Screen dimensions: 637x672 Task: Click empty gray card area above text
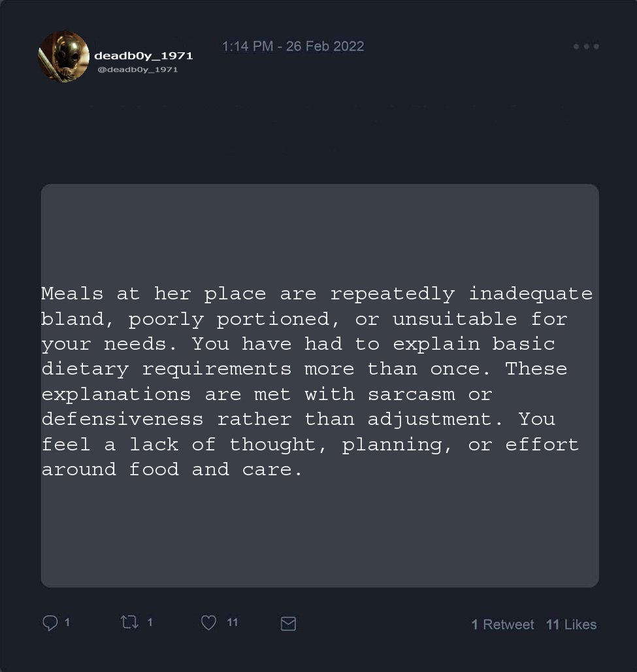(319, 229)
